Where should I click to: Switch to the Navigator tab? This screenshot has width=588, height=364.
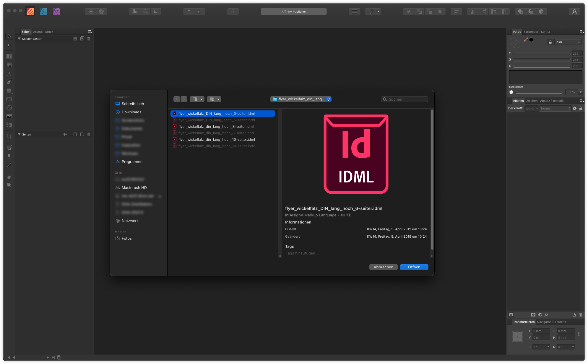pos(544,322)
